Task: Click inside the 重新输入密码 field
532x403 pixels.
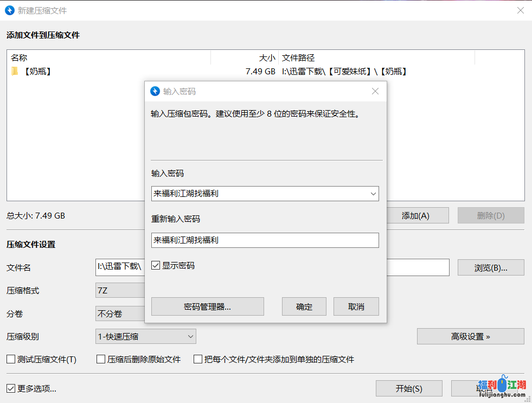Action: tap(265, 240)
